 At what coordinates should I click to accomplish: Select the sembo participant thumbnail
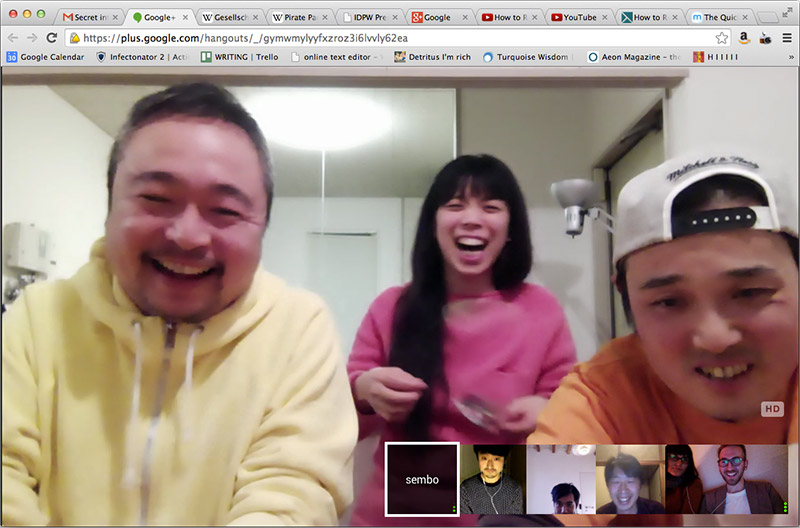click(x=421, y=479)
